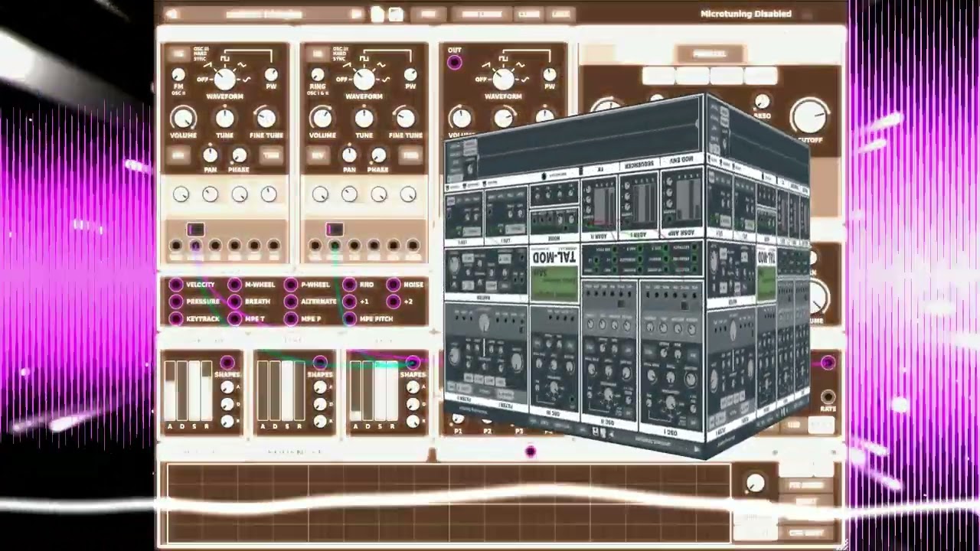Click the Noise modulation jack

pos(394,285)
